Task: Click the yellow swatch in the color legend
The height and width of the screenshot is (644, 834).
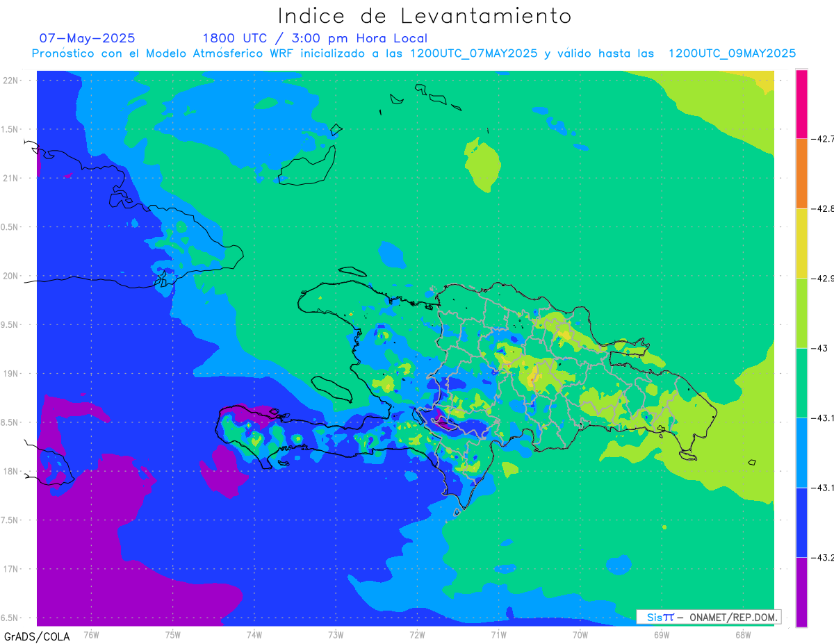Action: [x=801, y=243]
